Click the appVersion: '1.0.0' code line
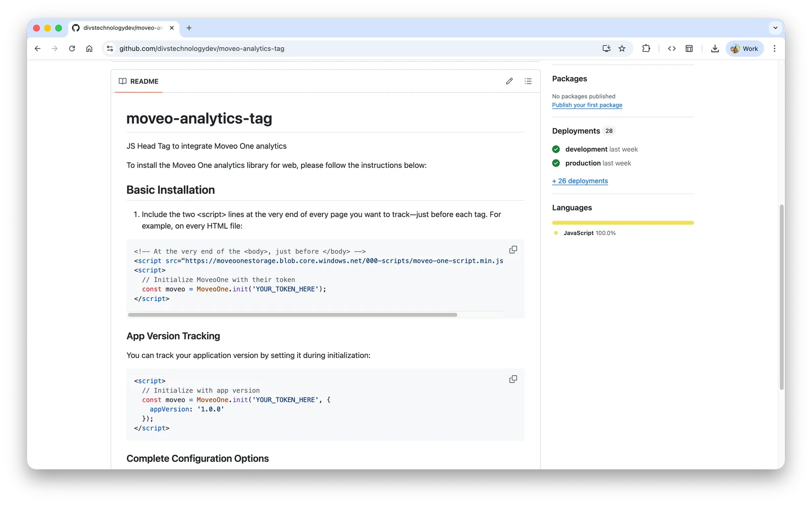 click(187, 409)
